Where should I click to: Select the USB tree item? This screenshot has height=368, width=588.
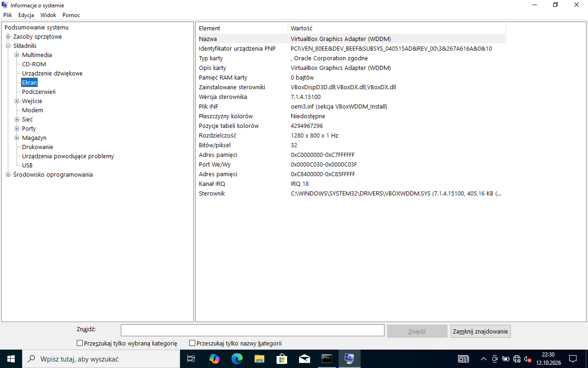[x=28, y=166]
